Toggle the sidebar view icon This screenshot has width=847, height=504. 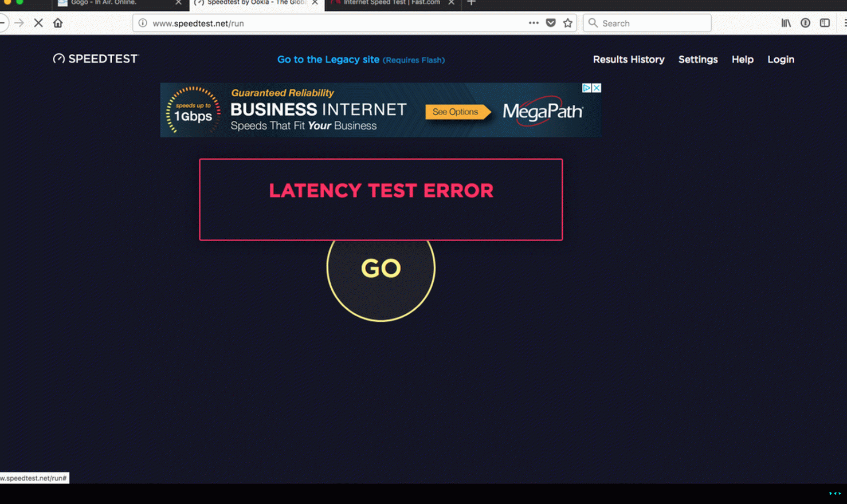click(825, 23)
